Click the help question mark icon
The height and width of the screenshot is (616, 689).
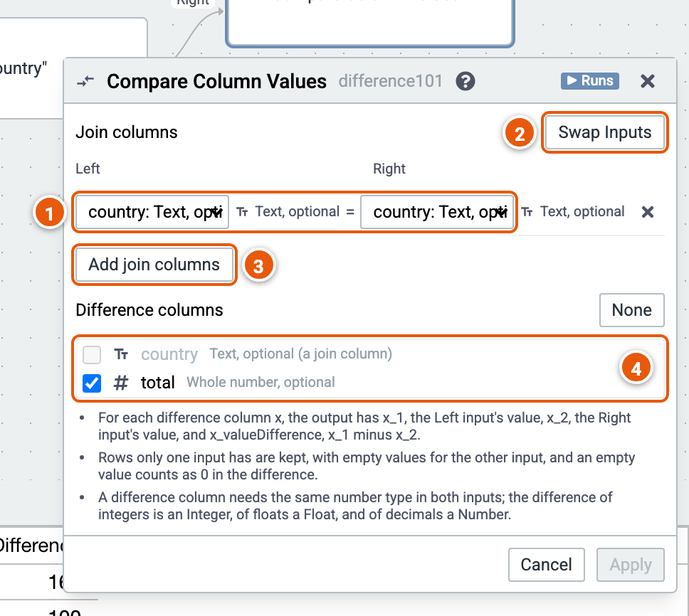pyautogui.click(x=465, y=81)
